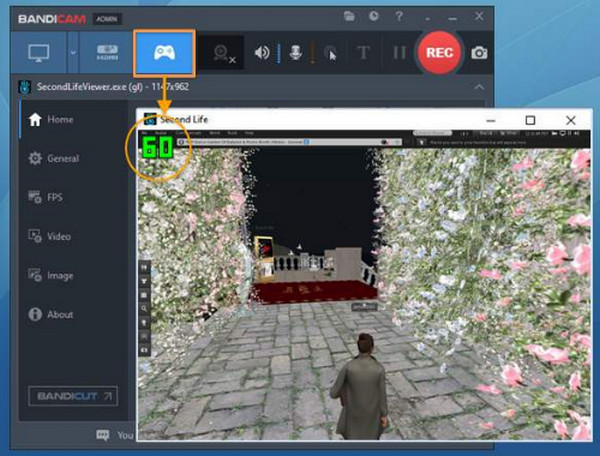Open Places pin icon in Second Life sidebar
This screenshot has height=456, width=600.
(x=144, y=322)
